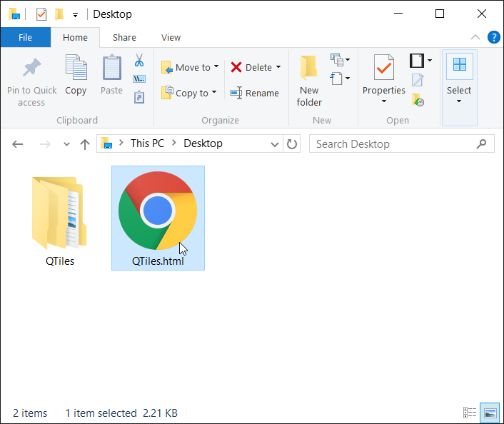Screen dimensions: 504x424
Task: Click the Search Desktop input field
Action: pyautogui.click(x=393, y=143)
